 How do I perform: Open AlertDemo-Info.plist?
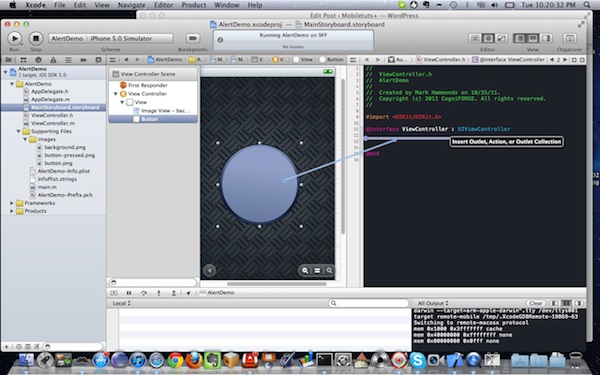click(x=63, y=171)
